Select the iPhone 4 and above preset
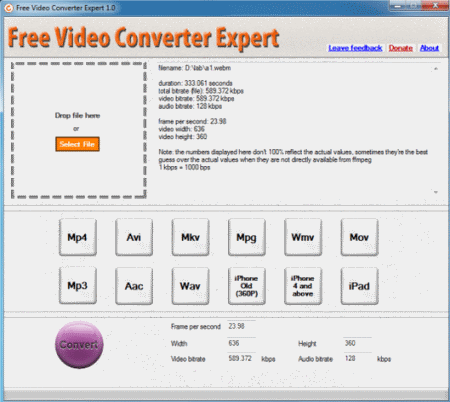 303,286
